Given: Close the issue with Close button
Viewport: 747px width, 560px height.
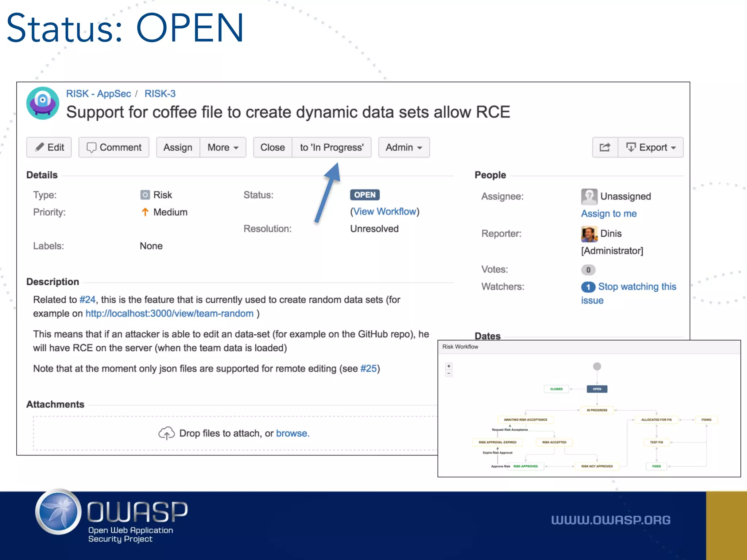Looking at the screenshot, I should point(272,147).
